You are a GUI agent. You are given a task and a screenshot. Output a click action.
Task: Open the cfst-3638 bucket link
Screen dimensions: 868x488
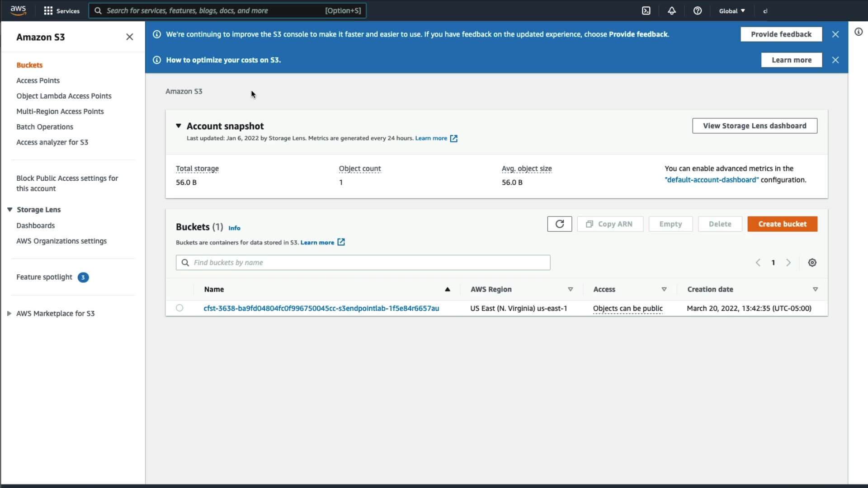(321, 308)
